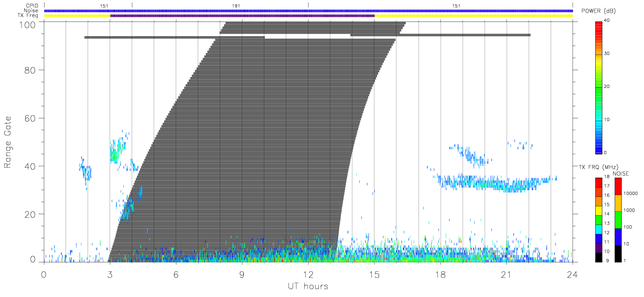Click the yellow 14-15 MHz TX FRQ swatch

tap(599, 210)
